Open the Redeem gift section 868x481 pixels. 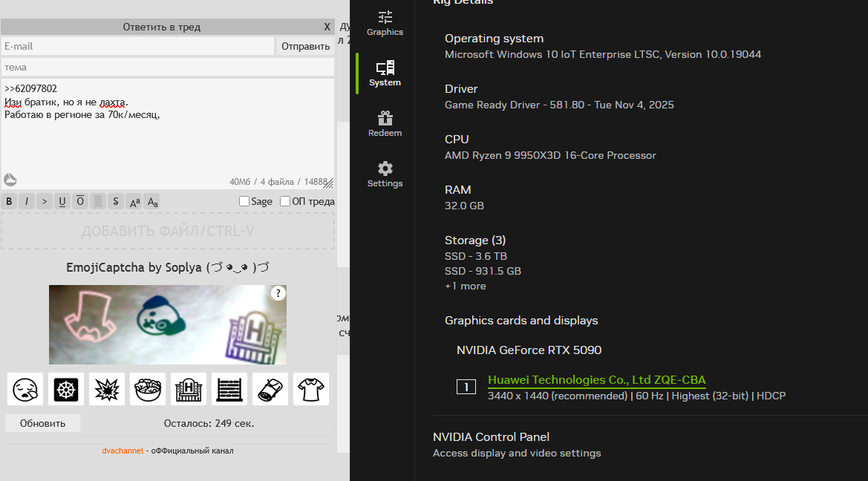coord(385,124)
